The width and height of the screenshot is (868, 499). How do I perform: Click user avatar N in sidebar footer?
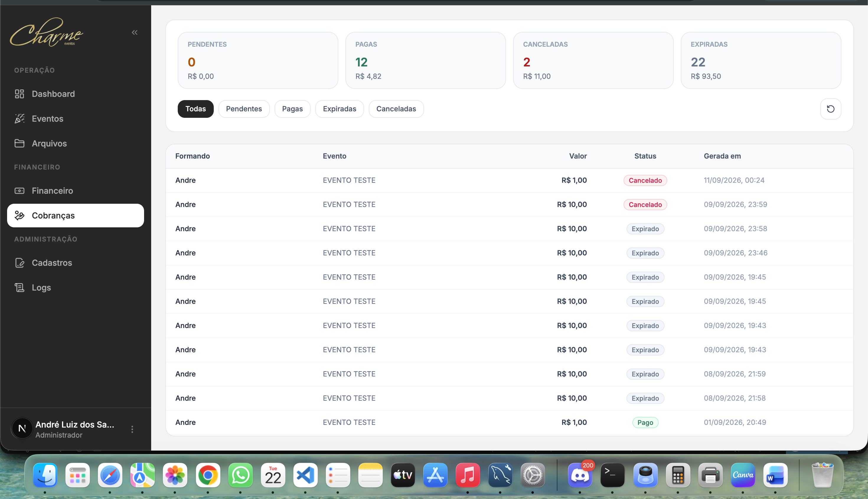point(22,428)
